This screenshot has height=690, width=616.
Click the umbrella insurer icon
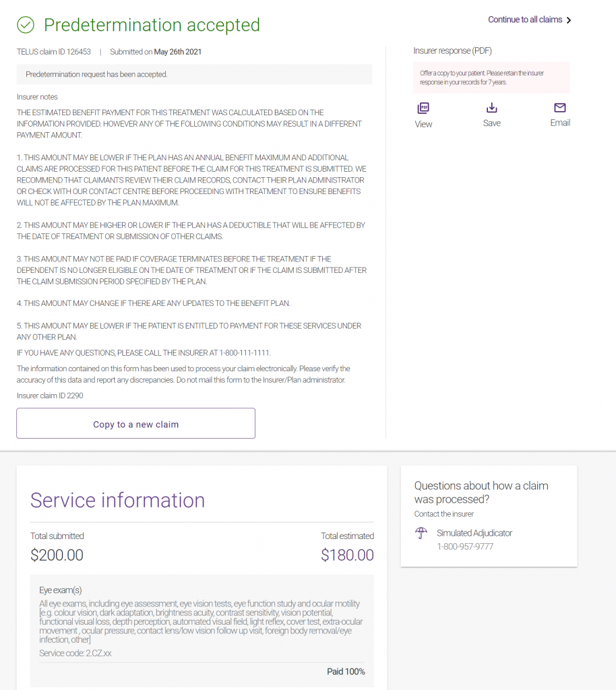421,534
